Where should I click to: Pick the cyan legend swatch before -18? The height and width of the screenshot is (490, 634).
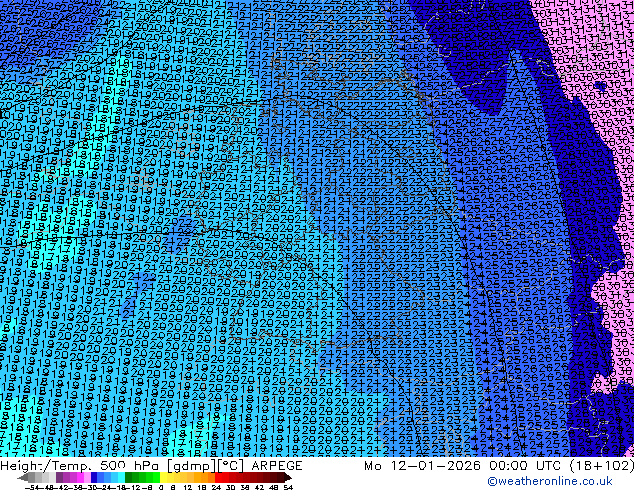point(121,478)
